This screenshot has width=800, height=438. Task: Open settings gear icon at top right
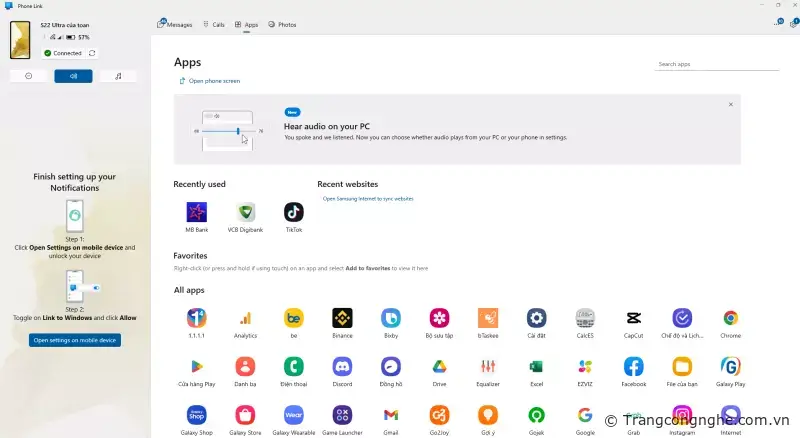point(793,23)
